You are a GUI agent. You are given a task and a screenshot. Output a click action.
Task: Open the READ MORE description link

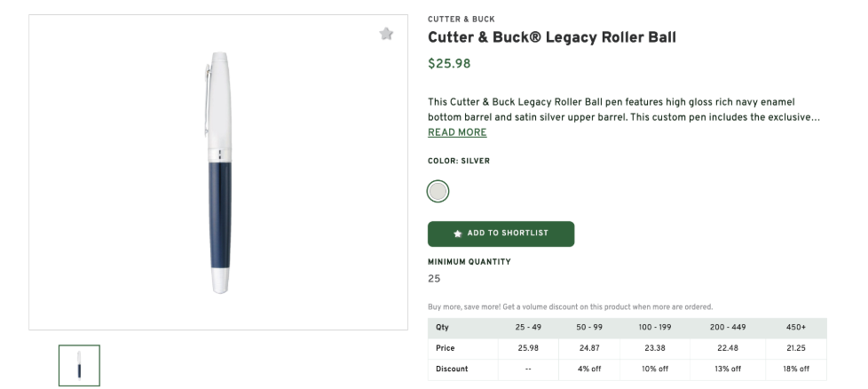457,132
